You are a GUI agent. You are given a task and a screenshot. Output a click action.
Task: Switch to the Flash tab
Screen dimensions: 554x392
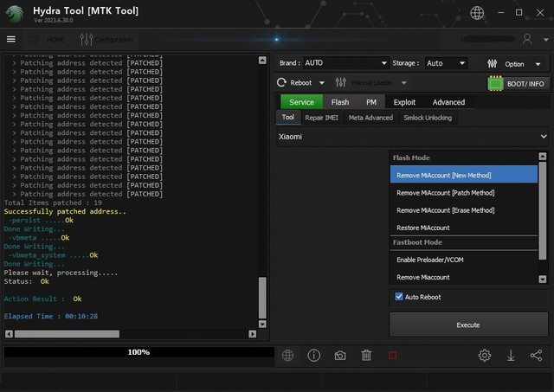pyautogui.click(x=340, y=102)
